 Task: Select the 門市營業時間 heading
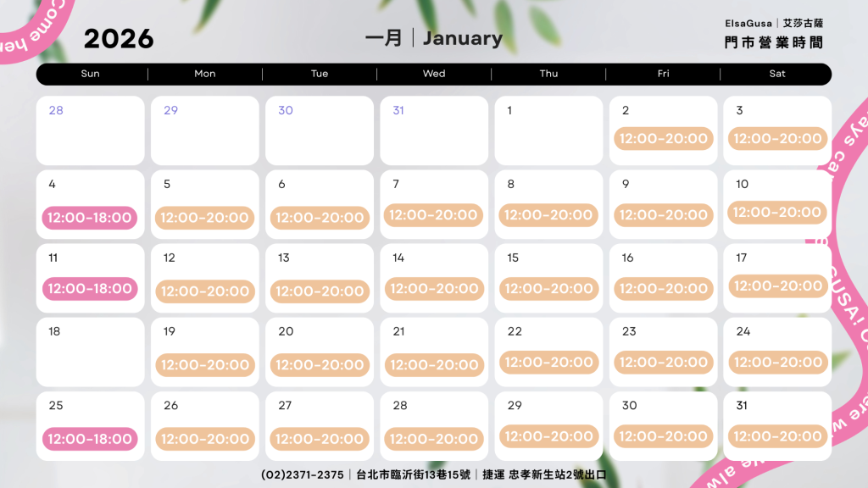pos(774,42)
